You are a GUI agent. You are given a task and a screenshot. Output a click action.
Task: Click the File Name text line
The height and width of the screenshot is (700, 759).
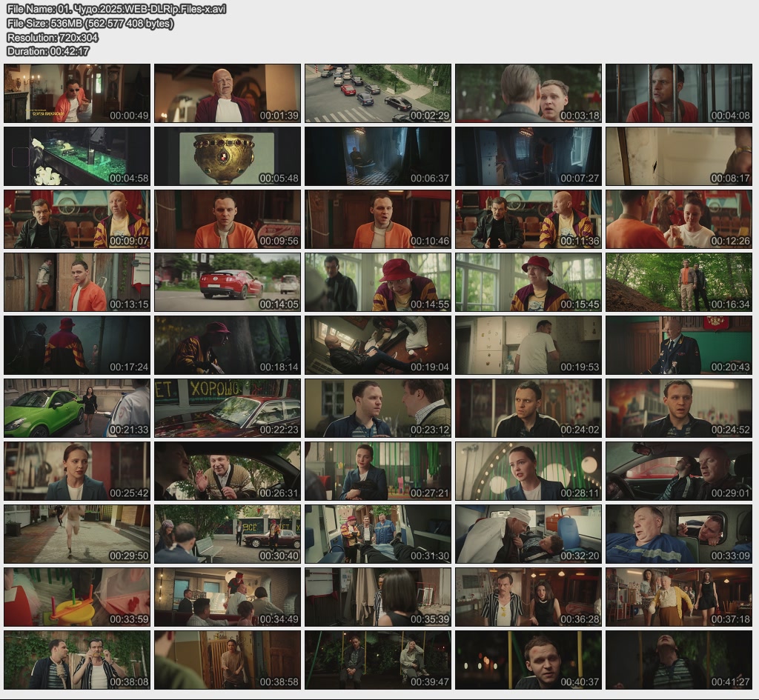coord(116,9)
